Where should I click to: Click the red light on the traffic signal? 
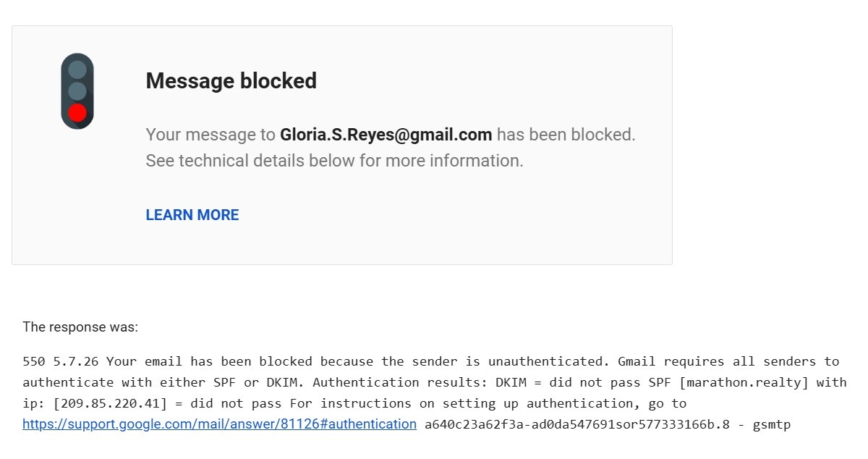(77, 113)
